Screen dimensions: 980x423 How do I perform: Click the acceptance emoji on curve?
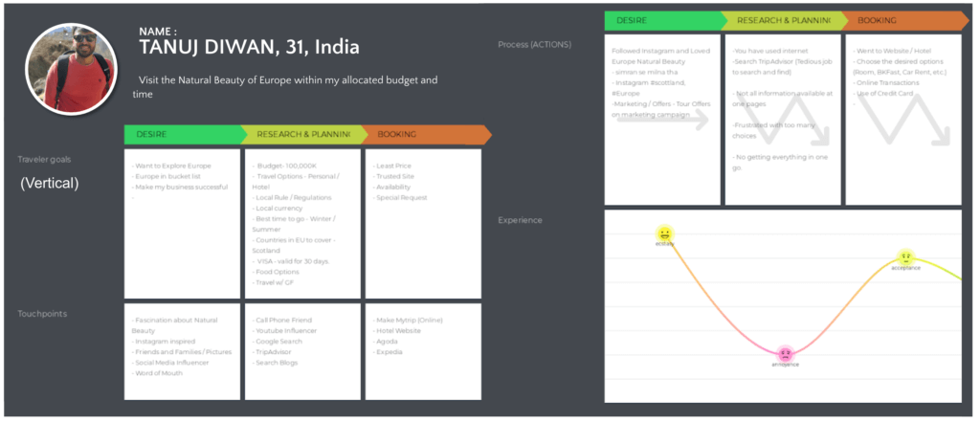click(x=905, y=256)
